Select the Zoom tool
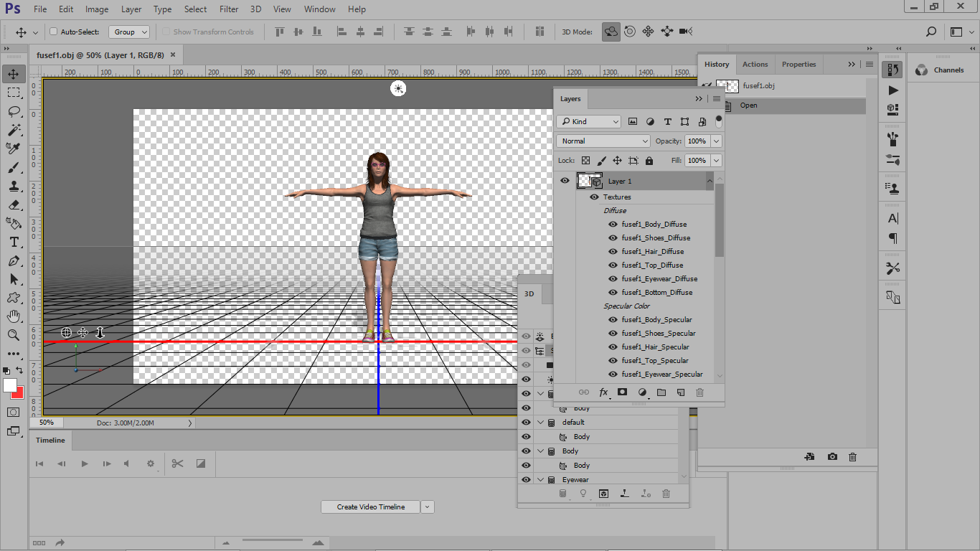The image size is (980, 551). click(14, 335)
